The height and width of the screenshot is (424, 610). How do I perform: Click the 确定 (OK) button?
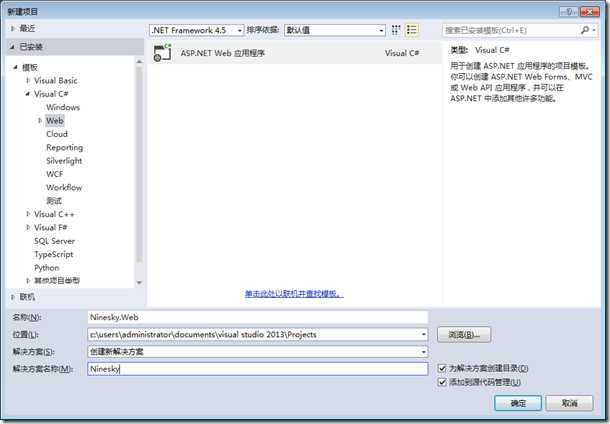518,403
